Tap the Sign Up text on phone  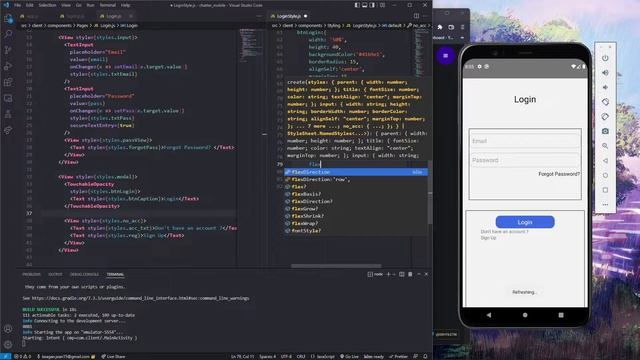point(488,238)
